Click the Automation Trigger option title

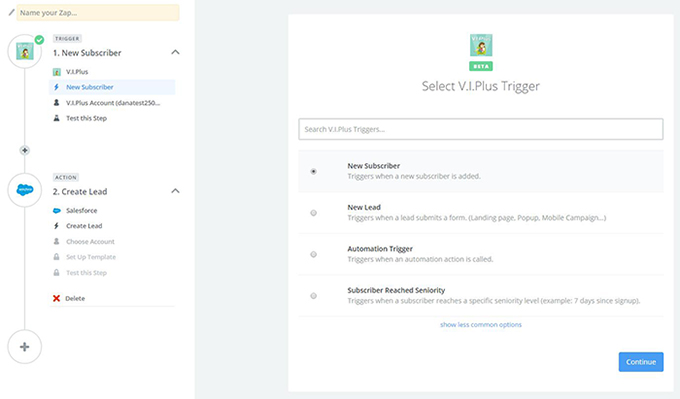tap(380, 249)
